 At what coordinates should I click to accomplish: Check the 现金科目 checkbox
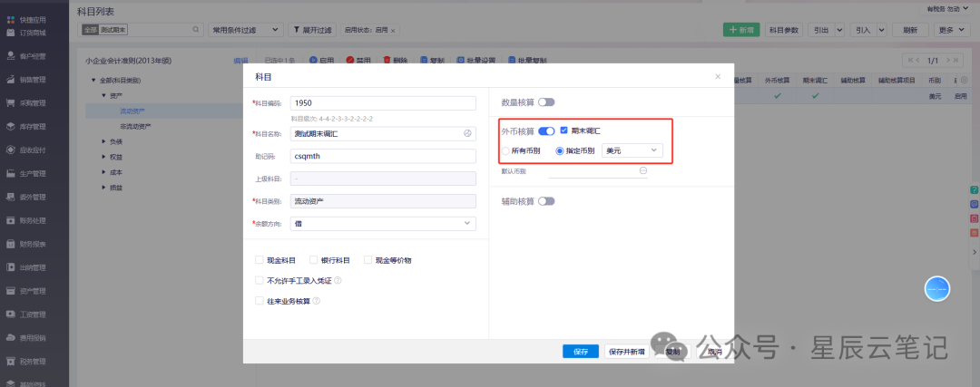(260, 260)
